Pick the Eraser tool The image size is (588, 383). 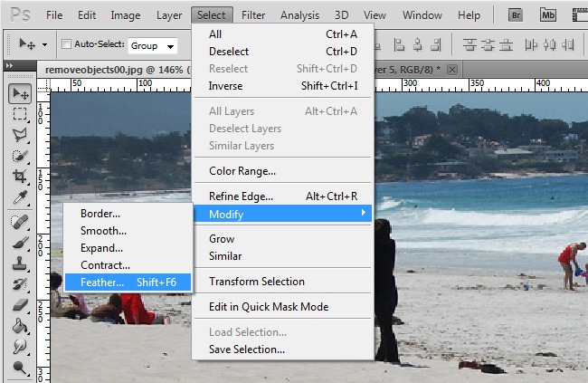(19, 305)
